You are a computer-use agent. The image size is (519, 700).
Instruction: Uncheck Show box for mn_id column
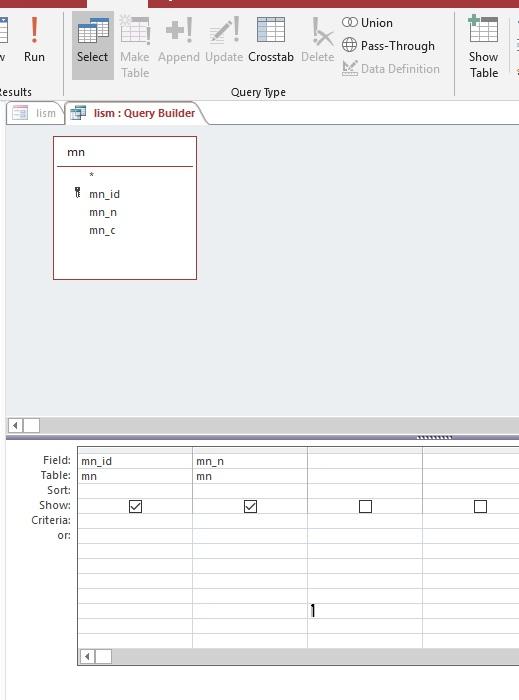(x=135, y=506)
